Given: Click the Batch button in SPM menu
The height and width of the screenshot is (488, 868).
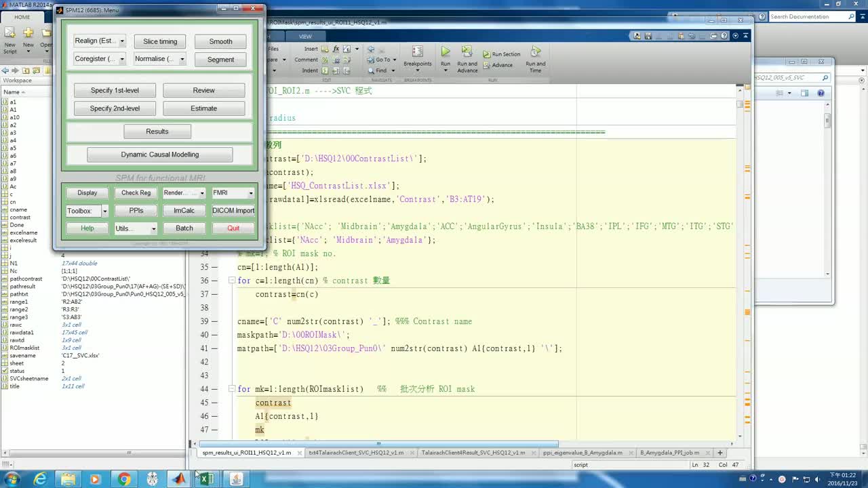Looking at the screenshot, I should tap(184, 228).
